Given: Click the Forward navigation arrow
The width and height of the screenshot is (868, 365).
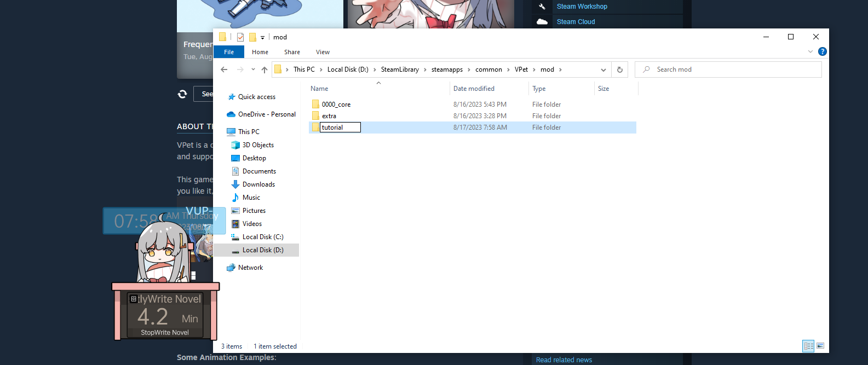Looking at the screenshot, I should [240, 69].
